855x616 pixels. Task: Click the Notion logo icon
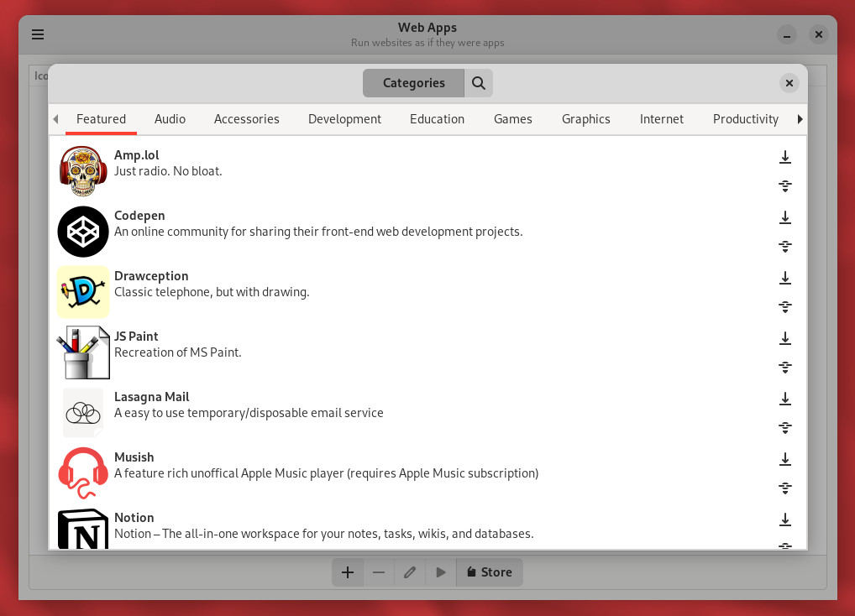pyautogui.click(x=83, y=529)
